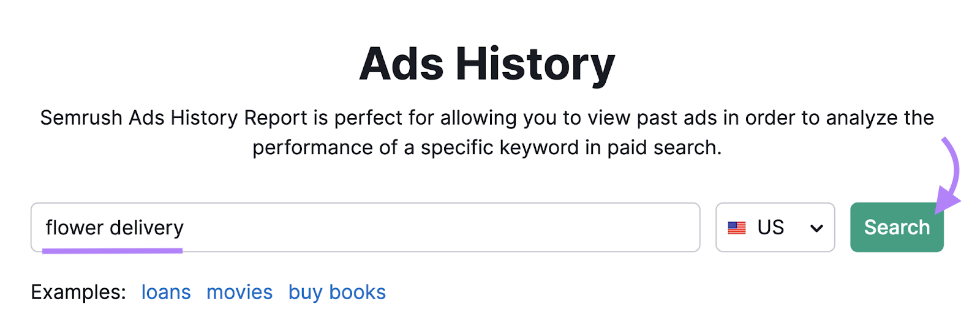The width and height of the screenshot is (980, 334).
Task: Click the 'Examples:' label
Action: pyautogui.click(x=78, y=292)
